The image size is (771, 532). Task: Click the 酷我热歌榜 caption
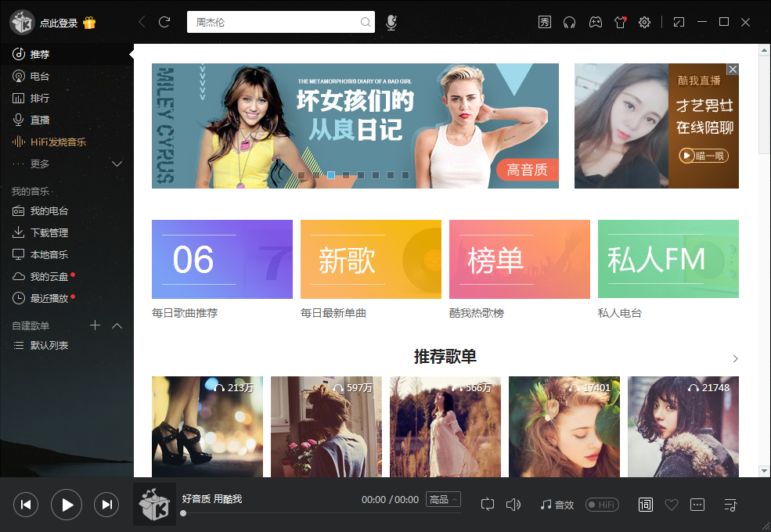coord(477,313)
